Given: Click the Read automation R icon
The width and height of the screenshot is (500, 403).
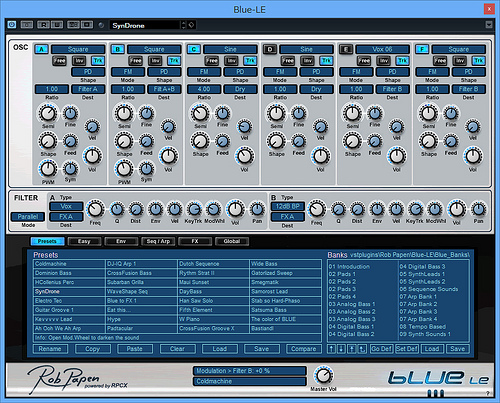Looking at the screenshot, I should coord(43,25).
